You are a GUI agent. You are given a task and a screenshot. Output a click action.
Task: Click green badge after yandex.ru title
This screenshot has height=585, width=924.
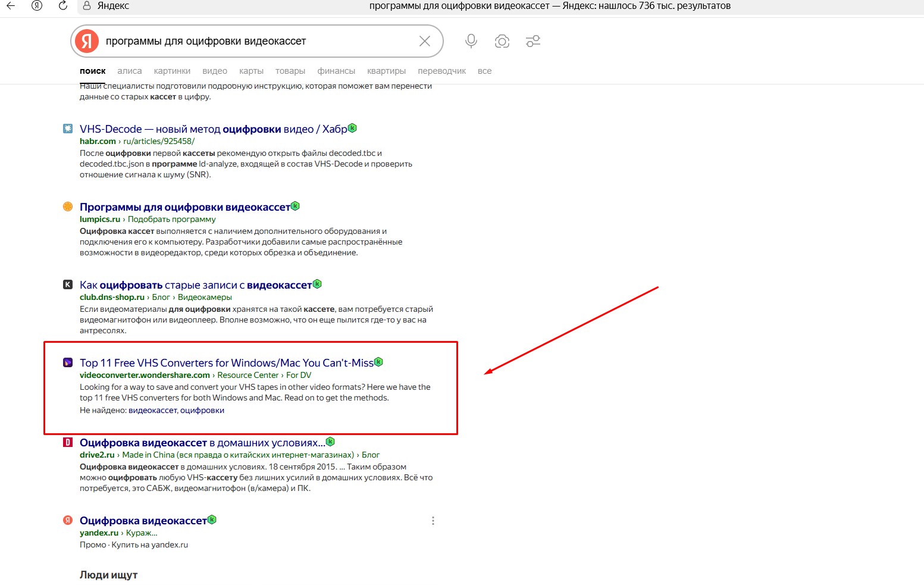tap(212, 520)
